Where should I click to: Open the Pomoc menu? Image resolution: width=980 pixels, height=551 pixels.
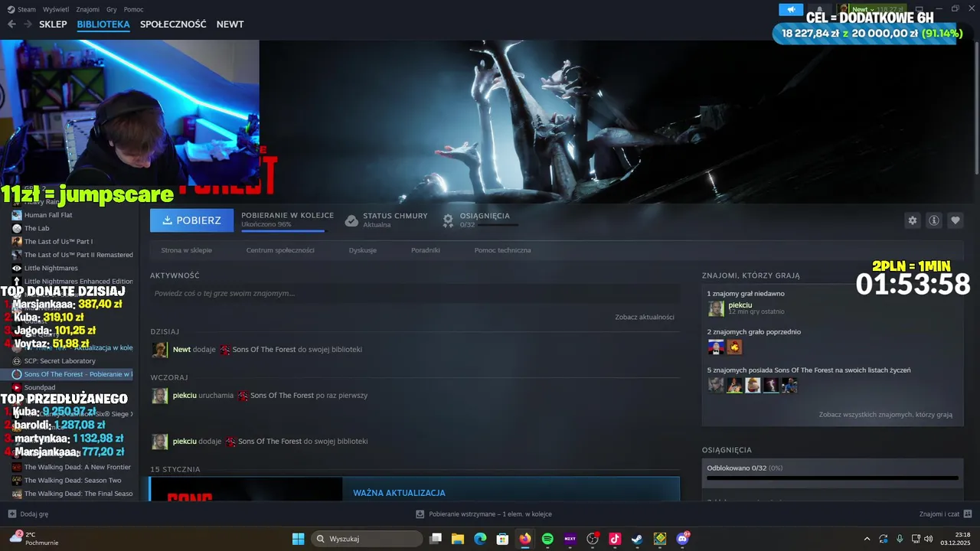pos(133,9)
